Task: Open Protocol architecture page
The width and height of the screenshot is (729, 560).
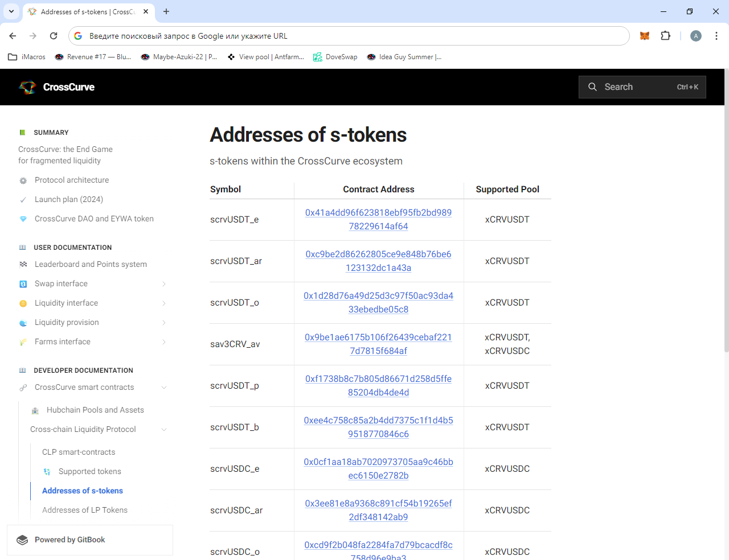Action: [x=72, y=180]
